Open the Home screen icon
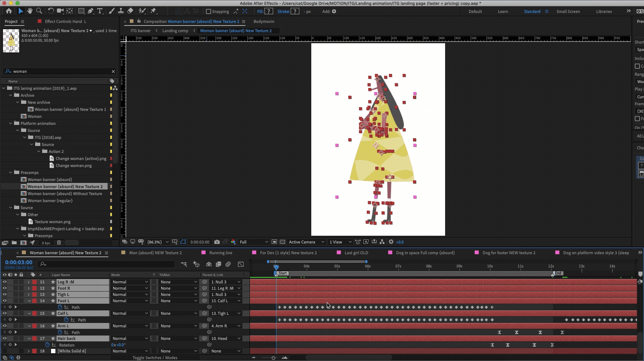The width and height of the screenshot is (644, 361). pyautogui.click(x=9, y=11)
